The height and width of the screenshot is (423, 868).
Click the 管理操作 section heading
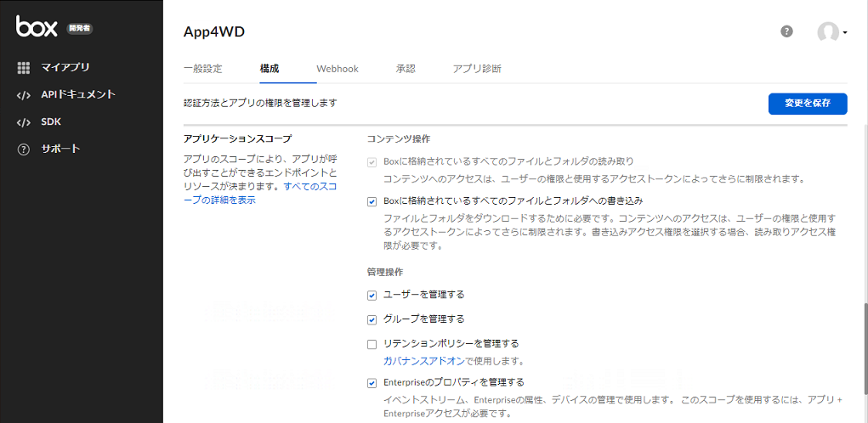(385, 272)
